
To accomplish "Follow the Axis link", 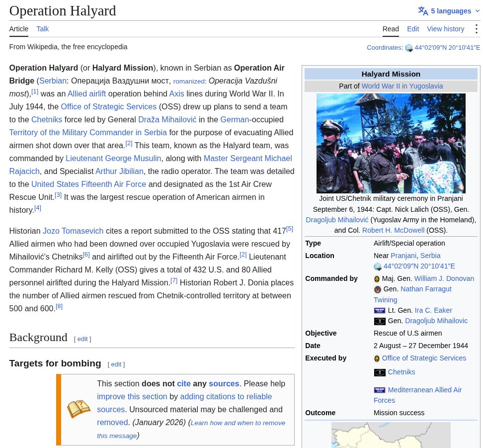I will coord(176,94).
